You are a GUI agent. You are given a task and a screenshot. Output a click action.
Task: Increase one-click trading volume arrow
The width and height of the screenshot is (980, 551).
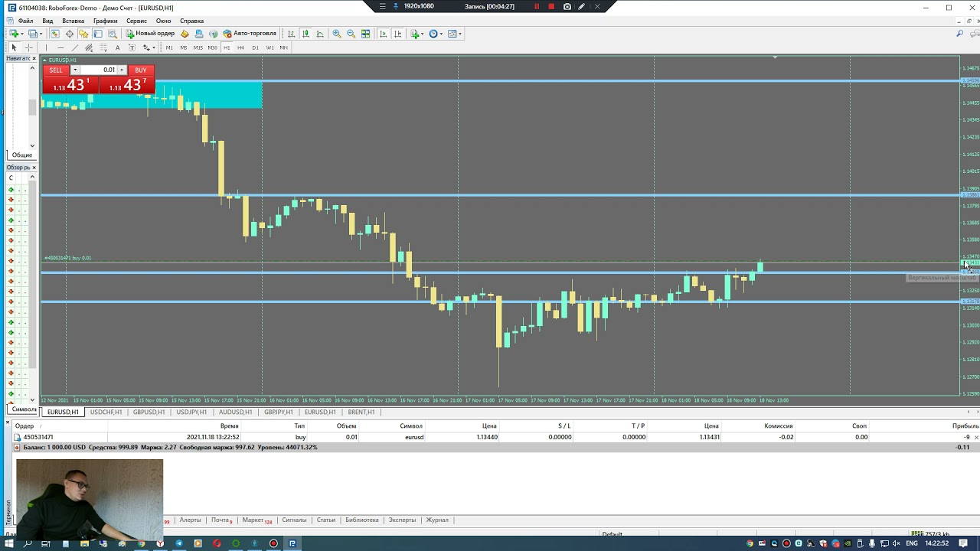click(122, 70)
